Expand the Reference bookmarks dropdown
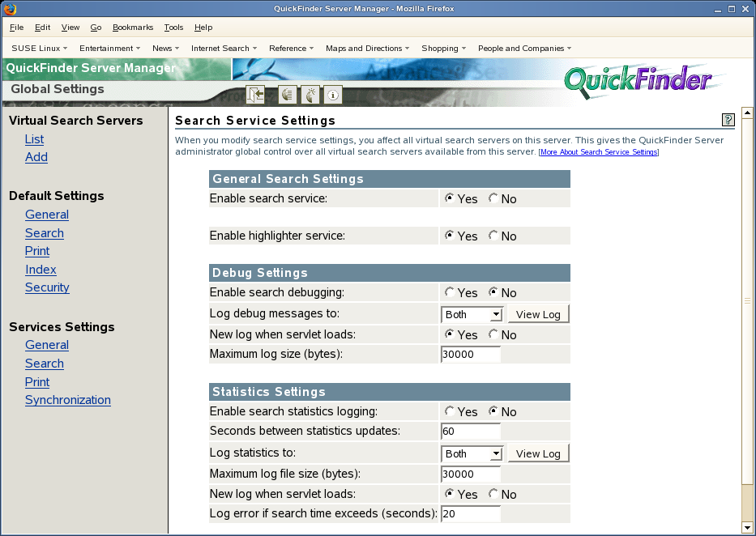 [292, 48]
